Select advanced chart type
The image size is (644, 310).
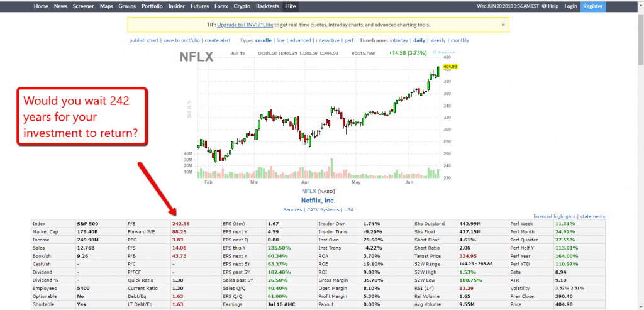[300, 40]
